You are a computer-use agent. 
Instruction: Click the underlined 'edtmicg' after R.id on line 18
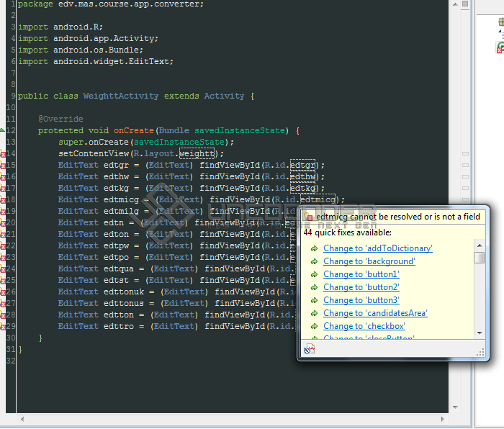318,200
